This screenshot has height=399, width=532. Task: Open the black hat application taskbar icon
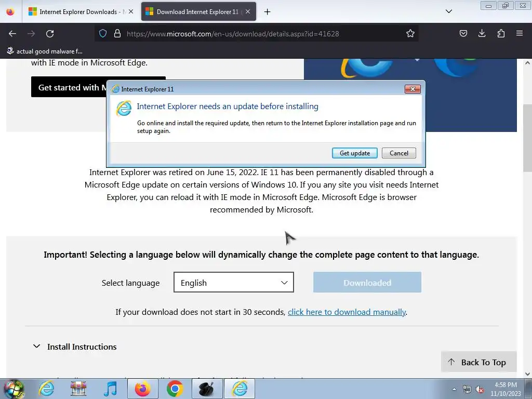point(207,389)
